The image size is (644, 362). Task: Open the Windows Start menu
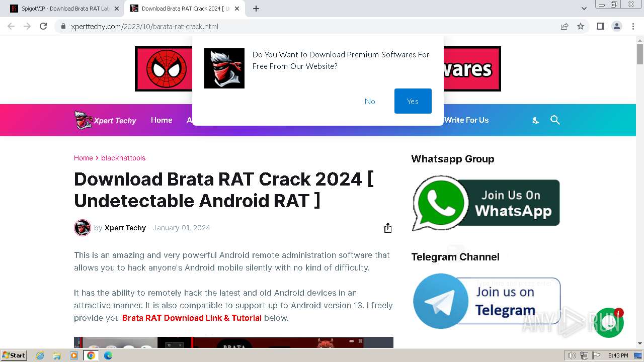click(14, 355)
